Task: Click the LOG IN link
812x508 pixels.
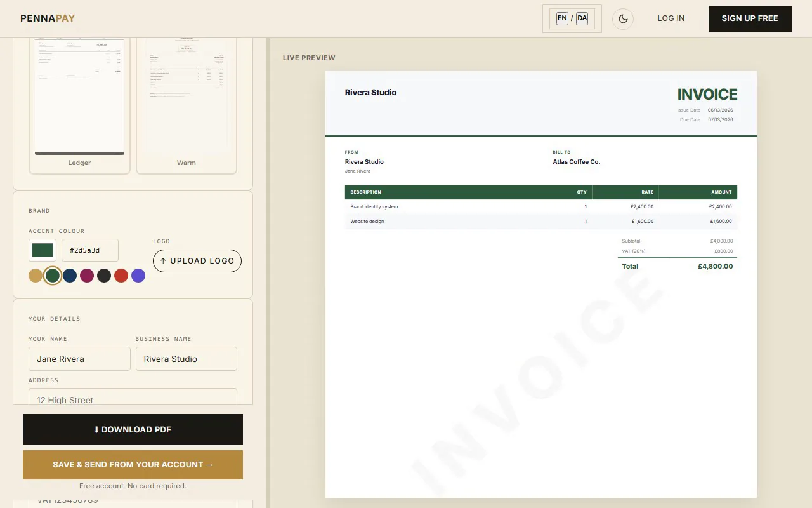Action: pyautogui.click(x=671, y=18)
